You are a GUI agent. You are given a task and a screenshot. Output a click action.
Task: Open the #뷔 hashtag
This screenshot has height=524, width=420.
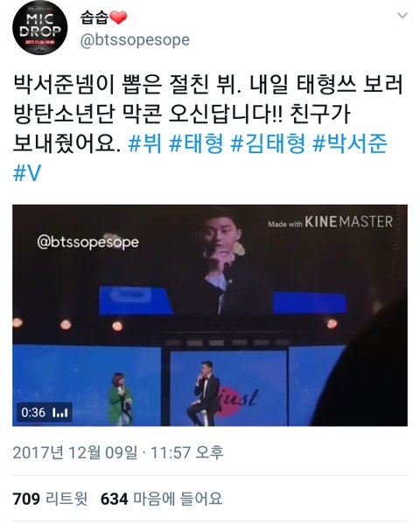pos(144,143)
